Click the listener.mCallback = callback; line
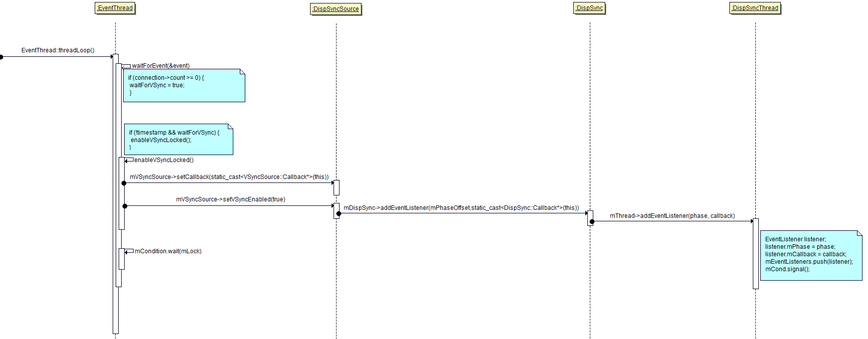This screenshot has width=868, height=339. [x=806, y=254]
